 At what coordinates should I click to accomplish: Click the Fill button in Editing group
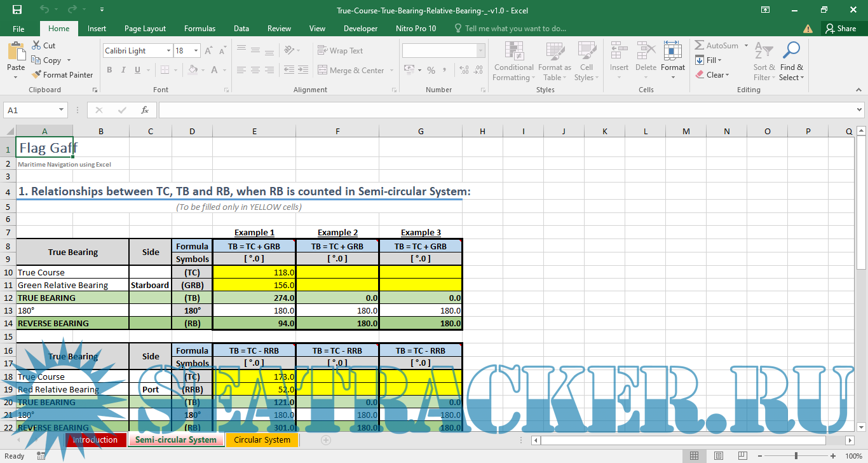(709, 60)
